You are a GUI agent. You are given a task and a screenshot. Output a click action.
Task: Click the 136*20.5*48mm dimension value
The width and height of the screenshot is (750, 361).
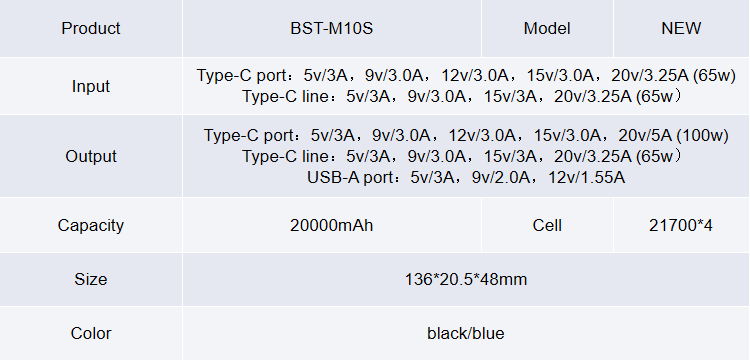tap(466, 279)
